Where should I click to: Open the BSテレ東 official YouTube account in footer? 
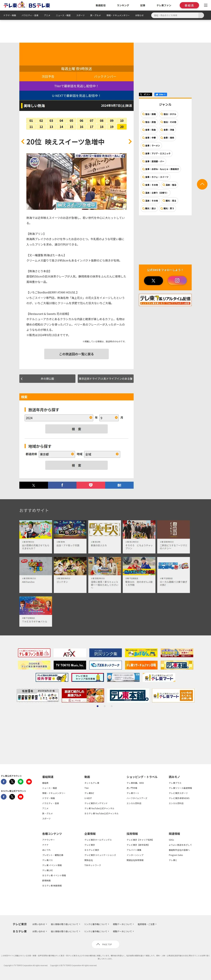click(21, 797)
